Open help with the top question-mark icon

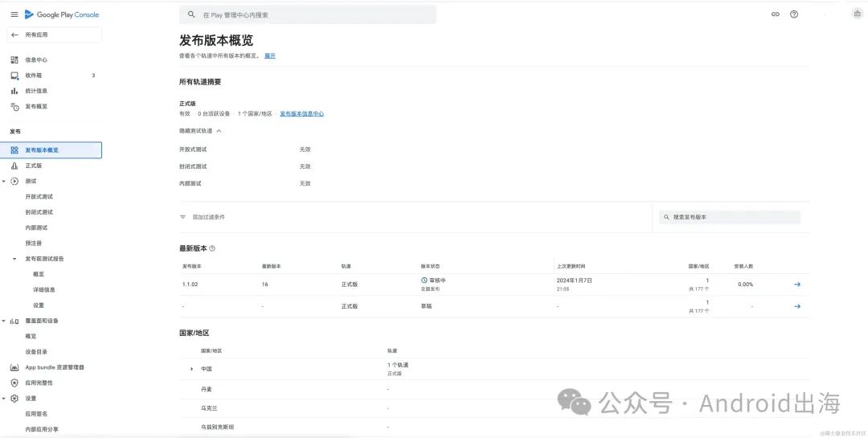[x=794, y=14]
